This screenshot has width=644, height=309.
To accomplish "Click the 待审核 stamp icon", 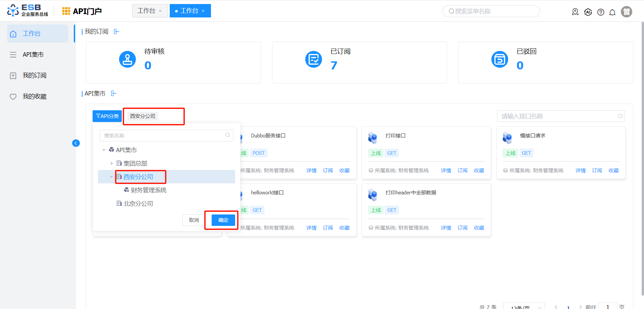I will [x=127, y=59].
